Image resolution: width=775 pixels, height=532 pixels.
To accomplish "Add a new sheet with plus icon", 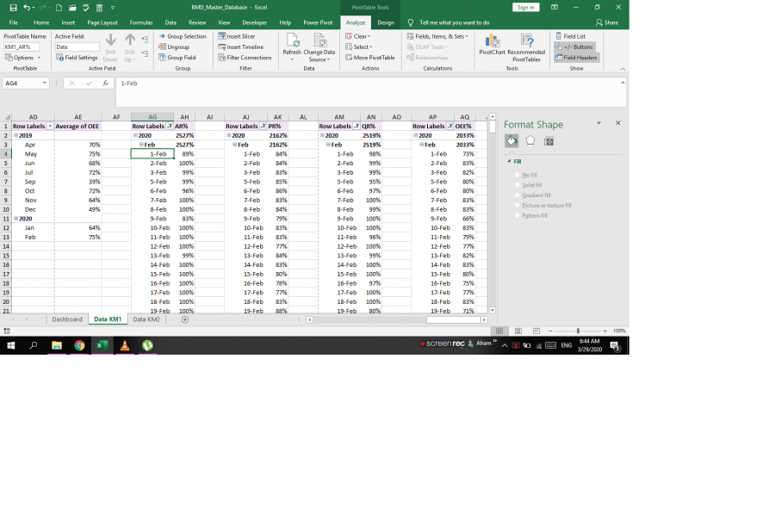I will tap(185, 319).
